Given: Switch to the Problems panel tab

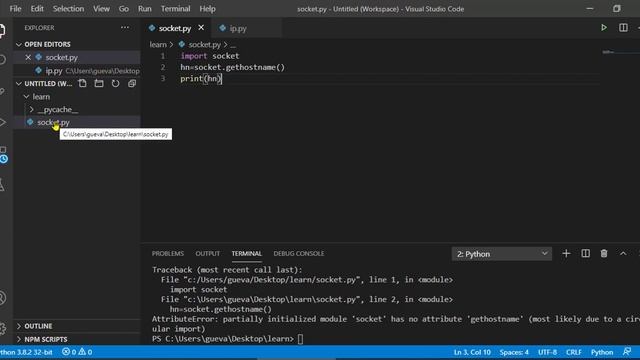Looking at the screenshot, I should click(x=168, y=253).
